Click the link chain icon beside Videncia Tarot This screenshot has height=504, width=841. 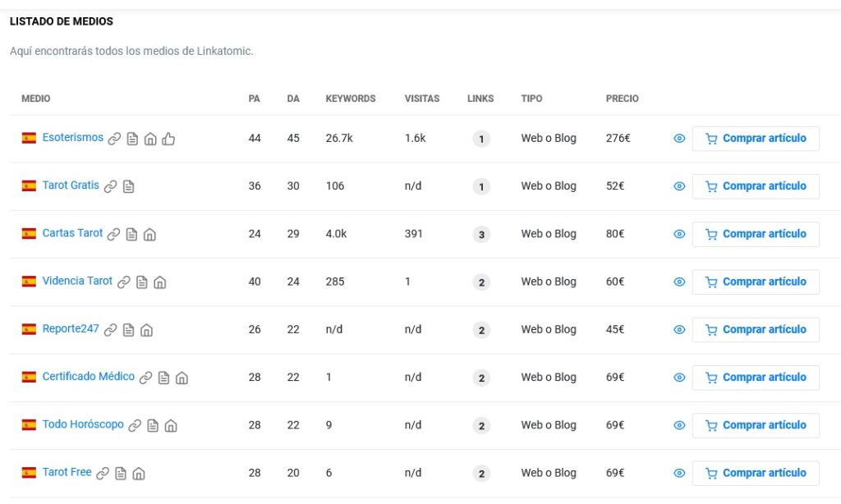[x=123, y=282]
